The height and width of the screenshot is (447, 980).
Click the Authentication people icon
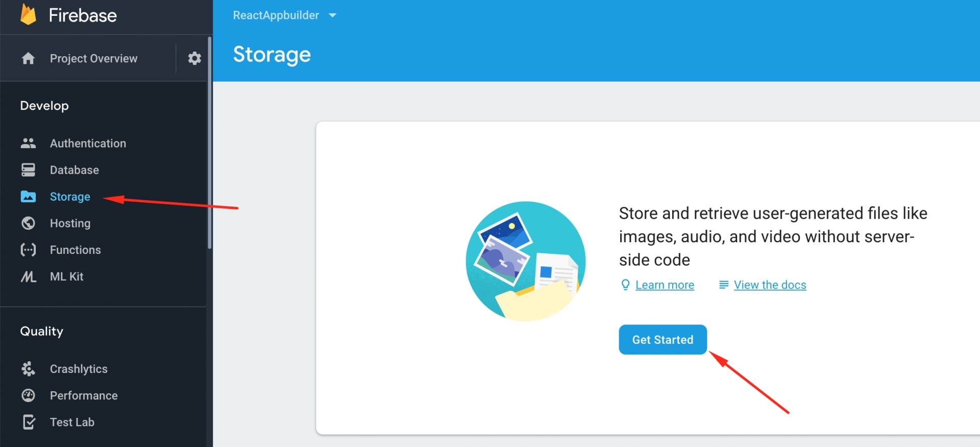pos(29,144)
